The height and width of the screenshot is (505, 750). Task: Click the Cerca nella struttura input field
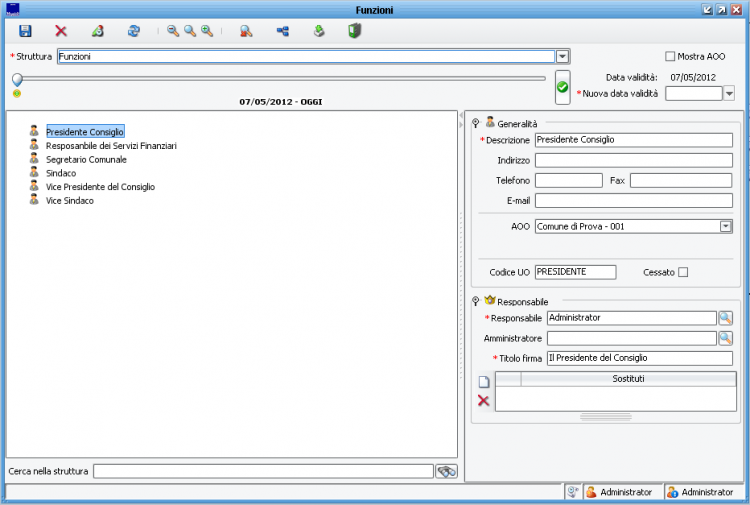(263, 471)
